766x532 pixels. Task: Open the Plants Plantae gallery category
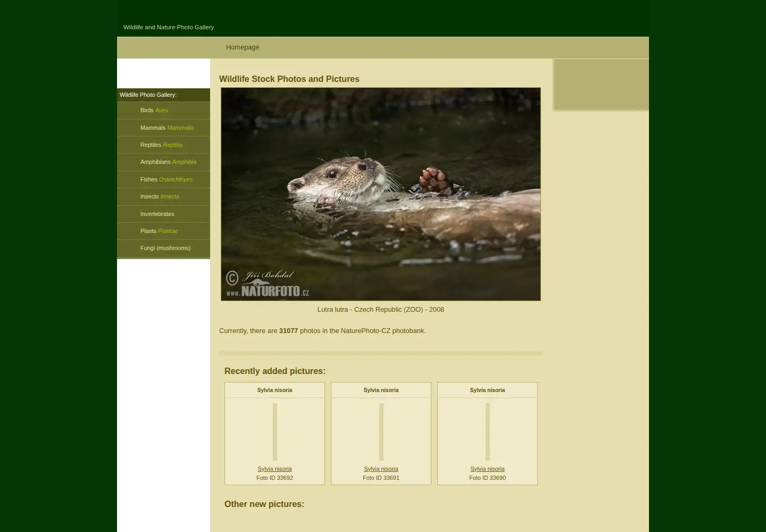[163, 231]
